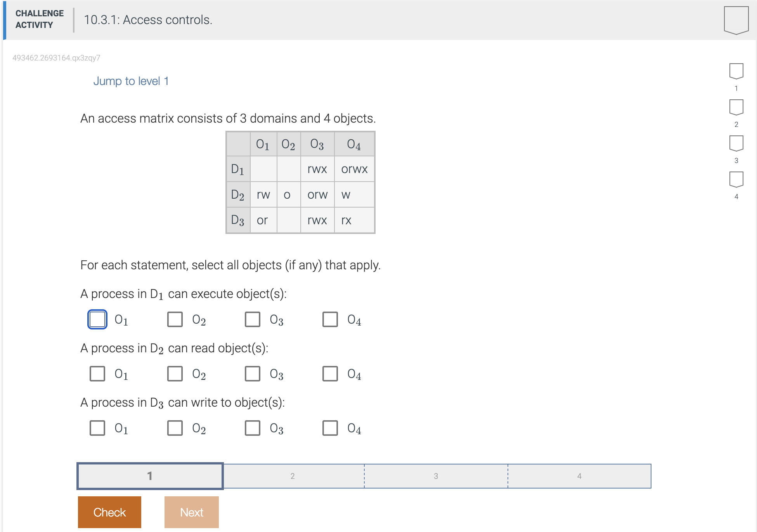The image size is (757, 532).
Task: Check O3 for D2 can read
Action: tap(253, 374)
